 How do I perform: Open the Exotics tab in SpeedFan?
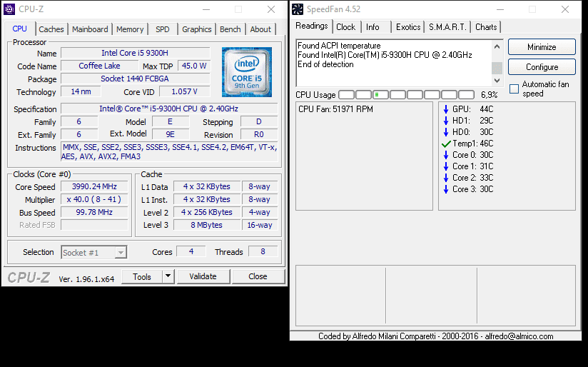(408, 27)
